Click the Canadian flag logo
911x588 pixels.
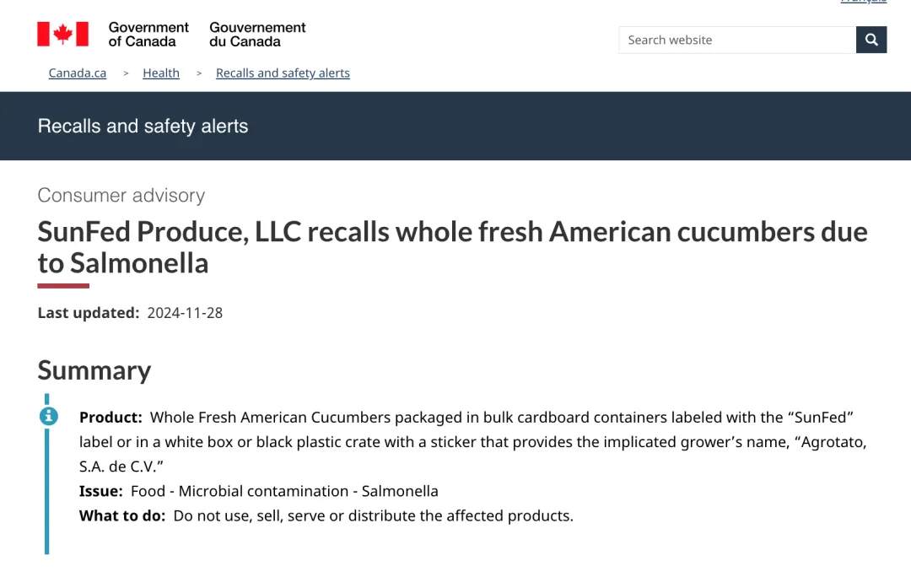tap(62, 35)
